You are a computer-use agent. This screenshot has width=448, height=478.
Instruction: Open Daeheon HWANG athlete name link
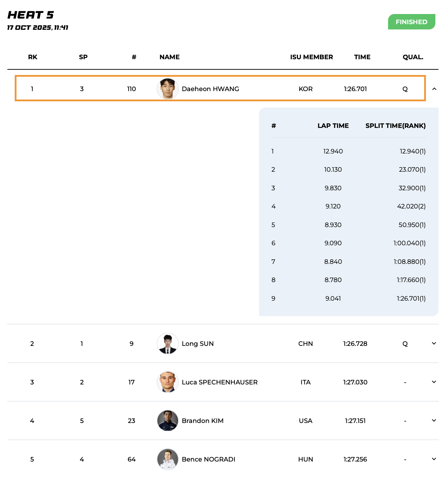click(x=210, y=89)
